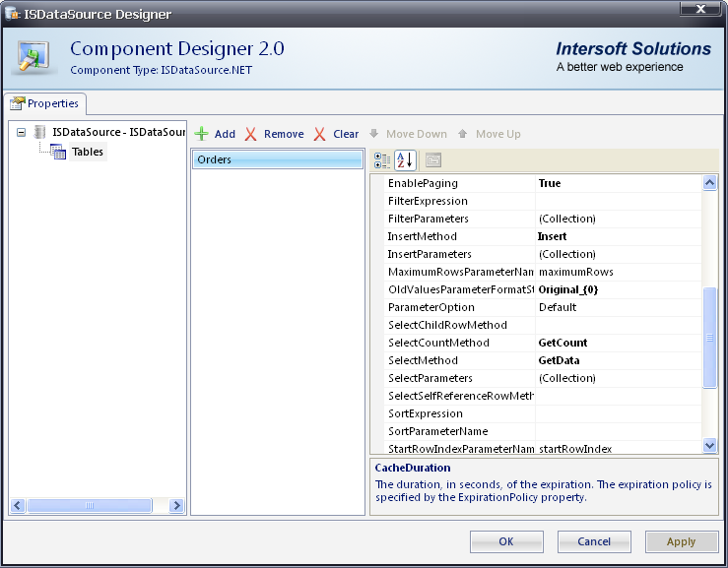Select the MaximumRowsParameterName property
This screenshot has height=568, width=728.
point(461,272)
